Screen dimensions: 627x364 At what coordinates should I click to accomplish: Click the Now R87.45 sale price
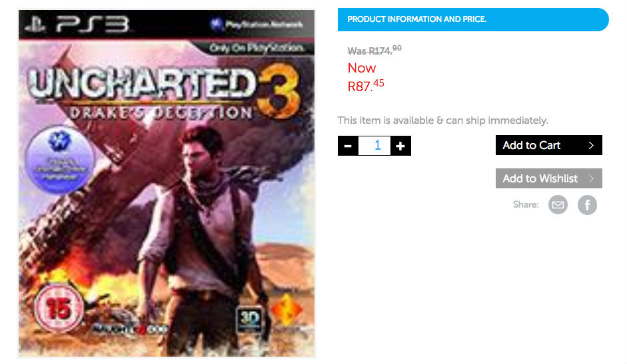coord(366,77)
